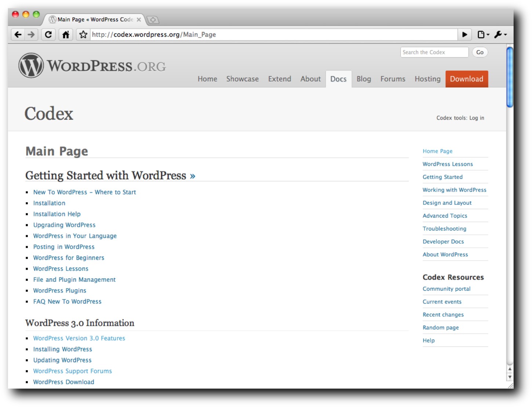This screenshot has height=407, width=532.
Task: Open WordPress Plugins link
Action: coord(59,291)
